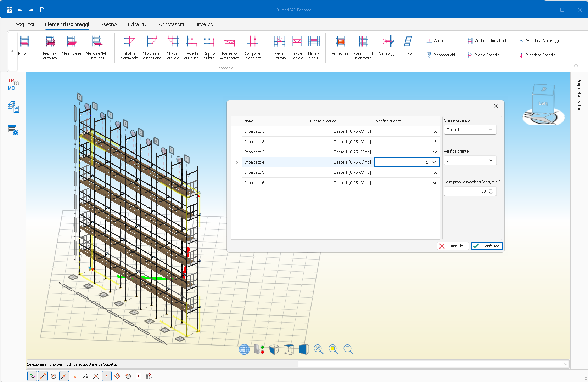The width and height of the screenshot is (588, 382).
Task: Open Impalcato 4 Verifica tirante cell dropdown
Action: click(x=434, y=162)
